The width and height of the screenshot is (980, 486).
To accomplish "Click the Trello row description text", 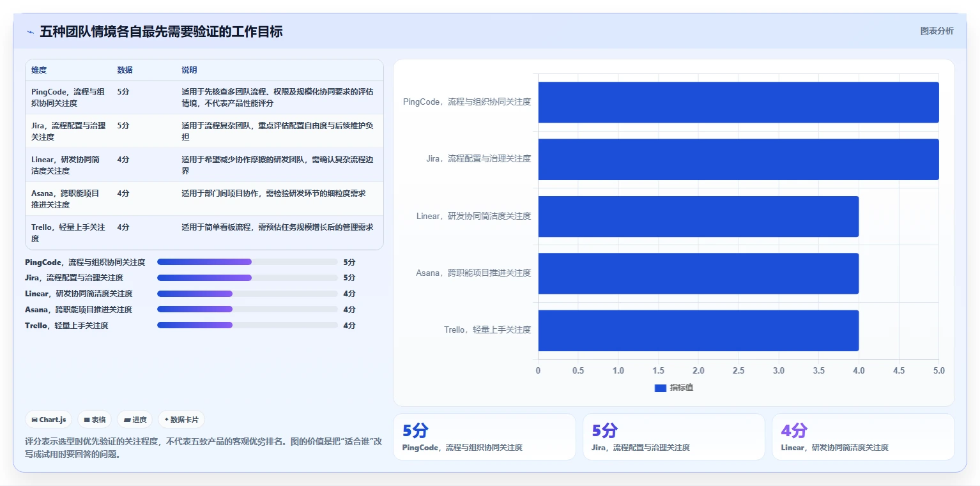I will 277,227.
